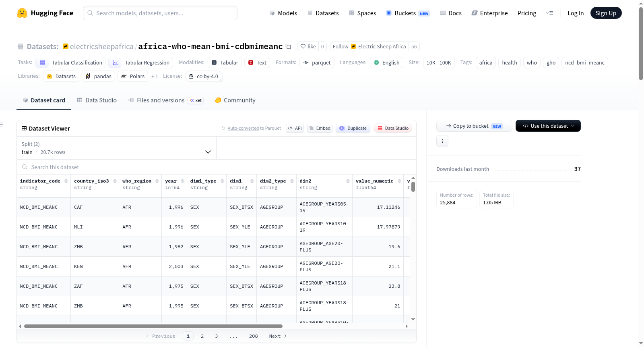This screenshot has height=347, width=644.
Task: Open Data Studio from the viewer header
Action: [x=393, y=128]
